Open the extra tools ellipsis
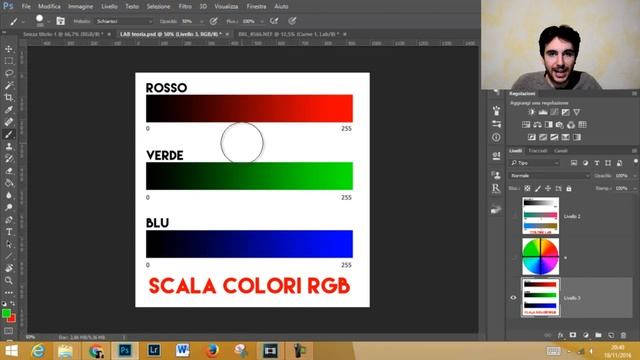Screen dimensions: 640x360 (x=9, y=293)
